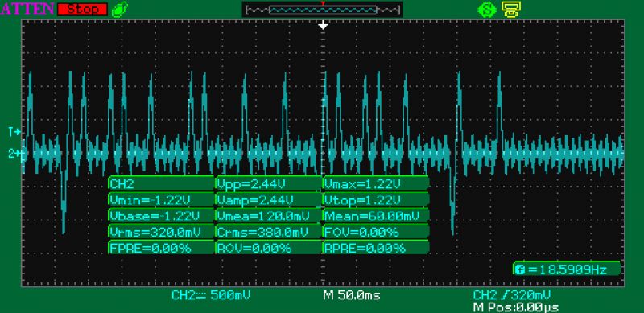
Task: Click the ATTEN brand logo
Action: coord(27,9)
